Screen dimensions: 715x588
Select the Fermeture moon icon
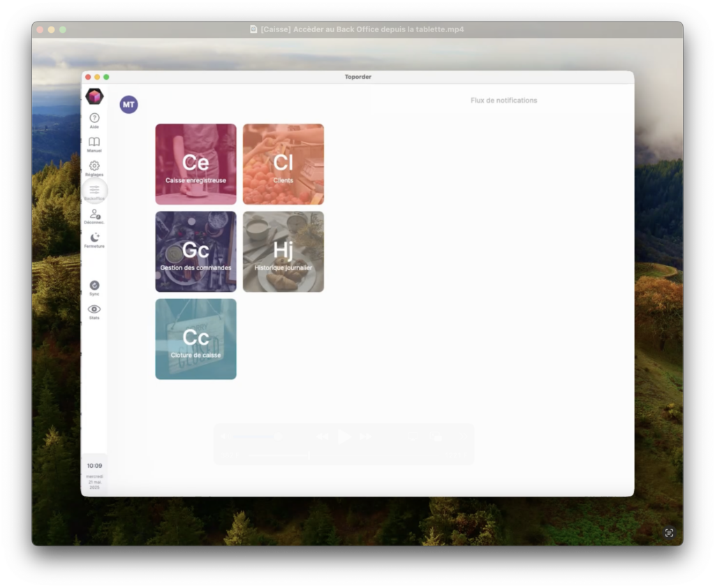[94, 238]
